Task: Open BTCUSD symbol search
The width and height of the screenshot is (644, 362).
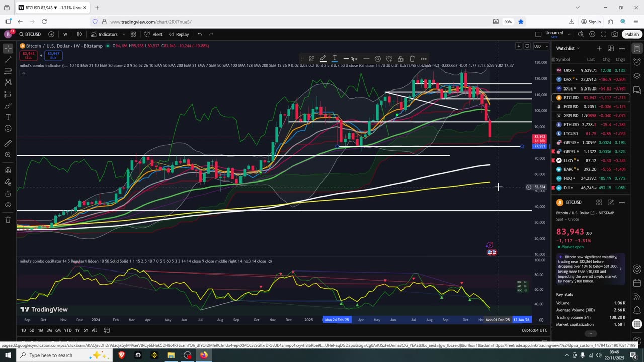Action: coord(30,34)
